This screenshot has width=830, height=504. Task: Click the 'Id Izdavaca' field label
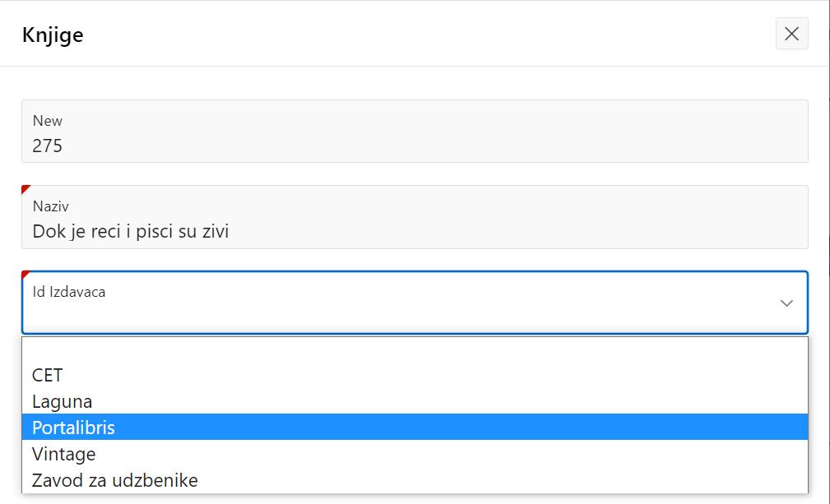click(69, 291)
